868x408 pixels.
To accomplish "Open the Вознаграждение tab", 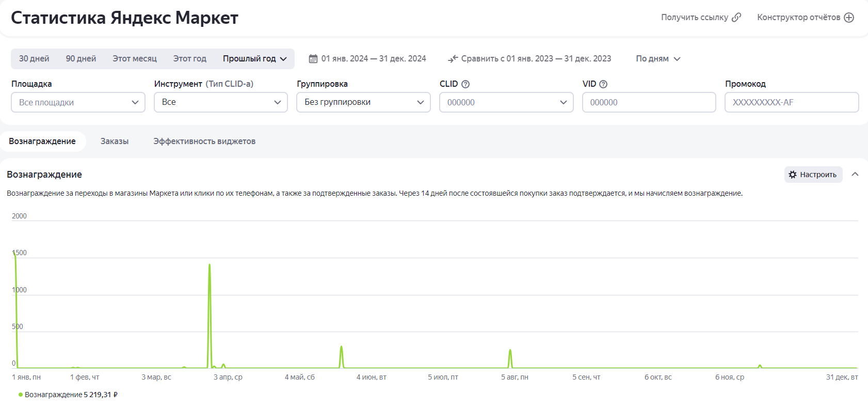I will (42, 142).
